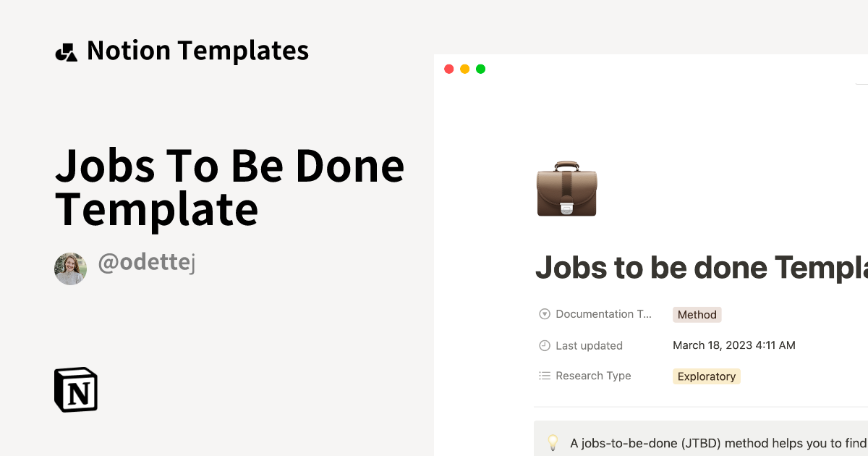Open the "Method" tag options
Screen dimensions: 868x456
(x=697, y=314)
